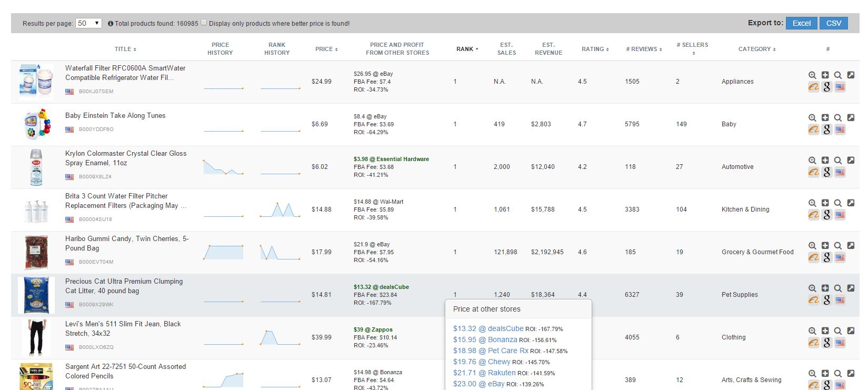Click ASIN B000YDDF6O under Baby Einstein
The width and height of the screenshot is (868, 390).
pyautogui.click(x=96, y=129)
